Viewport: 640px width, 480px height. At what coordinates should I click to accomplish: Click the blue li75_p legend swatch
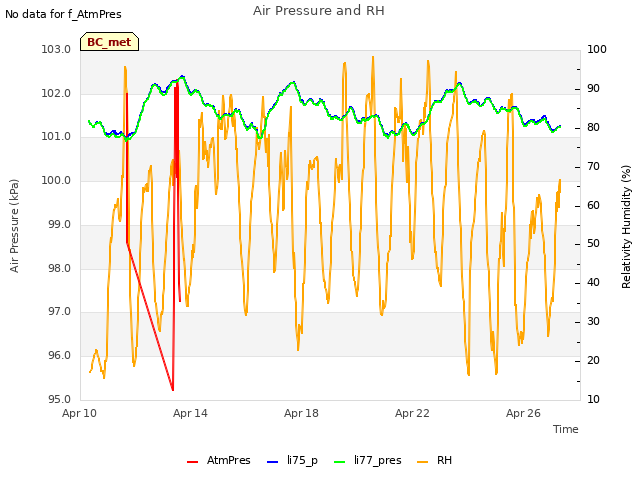(x=272, y=462)
